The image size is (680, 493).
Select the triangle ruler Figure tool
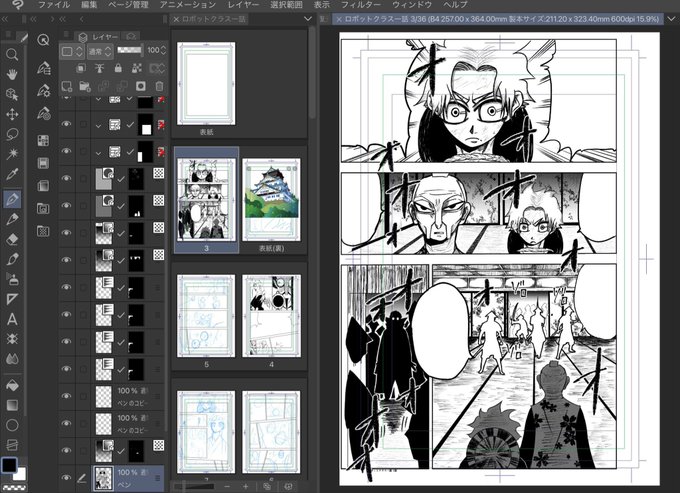(12, 299)
